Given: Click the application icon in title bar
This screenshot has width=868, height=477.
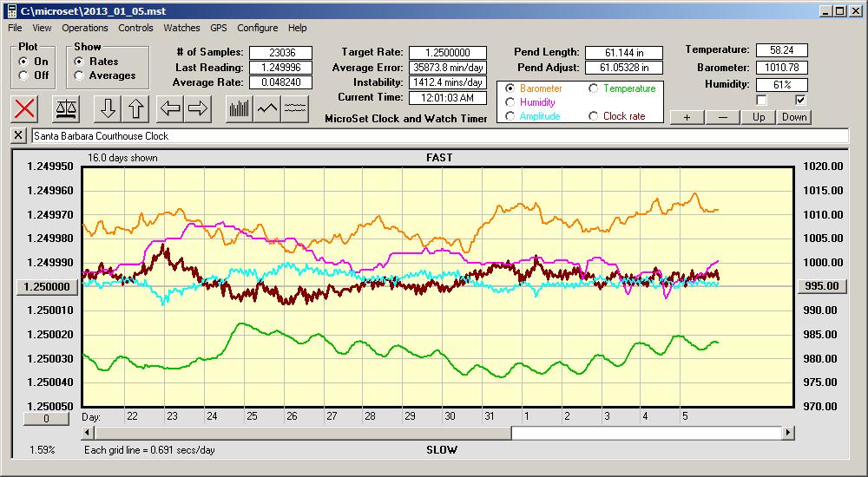Looking at the screenshot, I should [x=12, y=10].
